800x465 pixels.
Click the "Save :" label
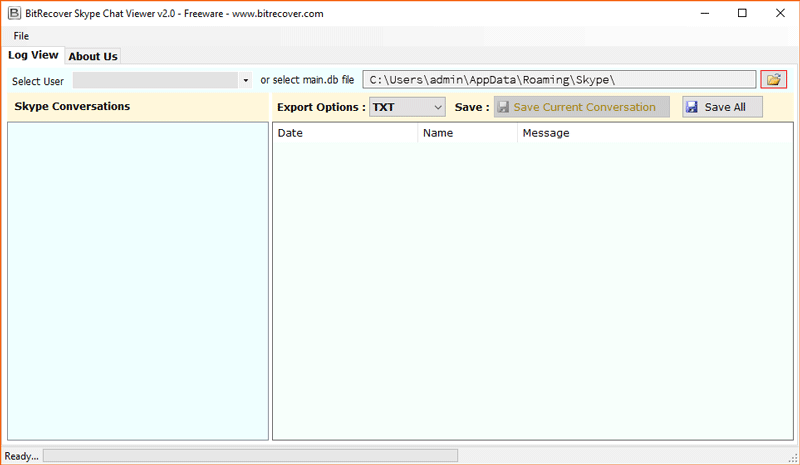coord(472,107)
